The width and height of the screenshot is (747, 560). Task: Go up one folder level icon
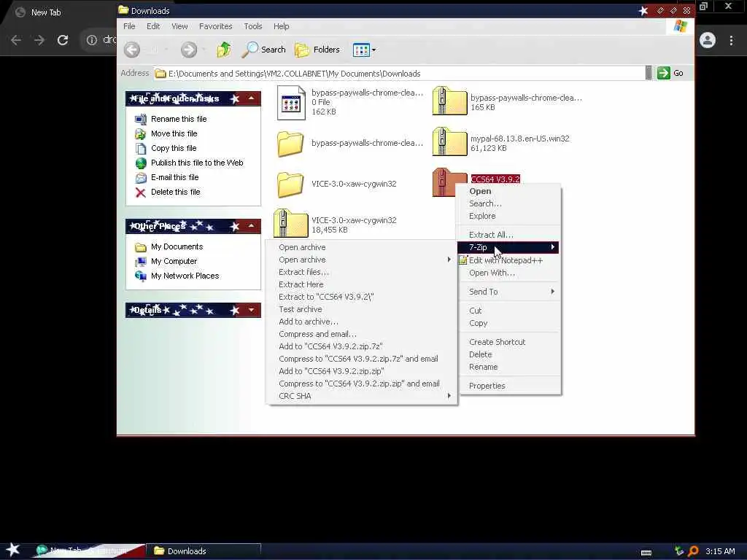224,50
